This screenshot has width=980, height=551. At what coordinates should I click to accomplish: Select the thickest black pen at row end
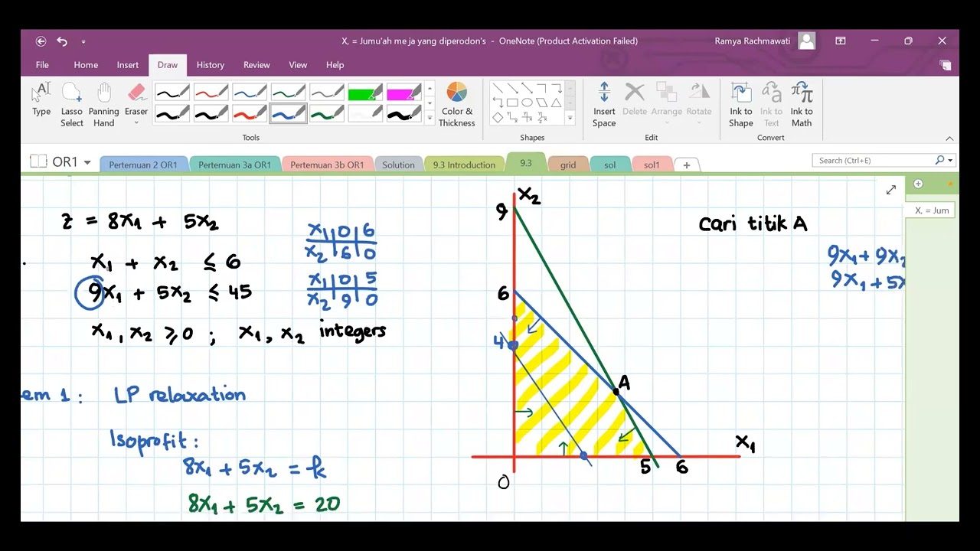[404, 114]
